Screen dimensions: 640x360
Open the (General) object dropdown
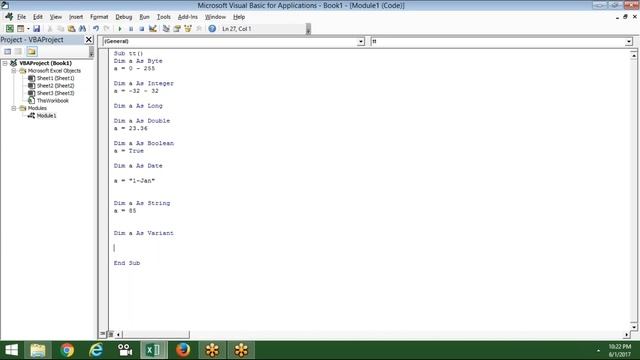tap(360, 42)
